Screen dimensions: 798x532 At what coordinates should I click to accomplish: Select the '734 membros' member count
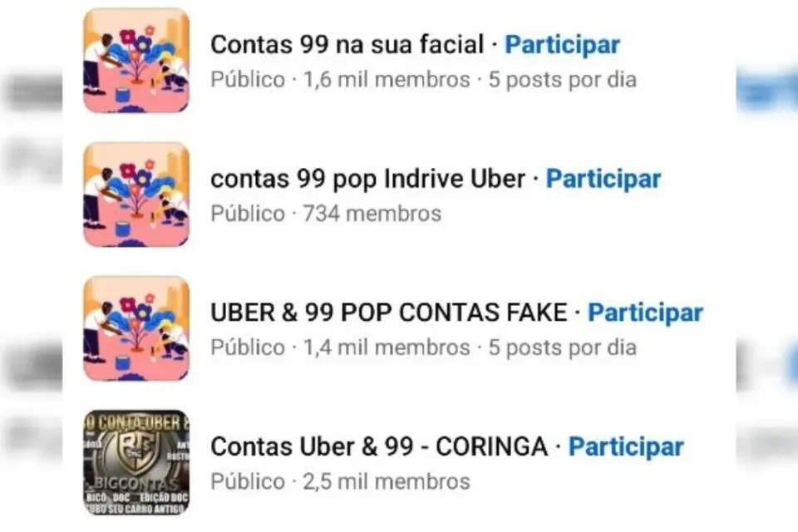point(372,214)
